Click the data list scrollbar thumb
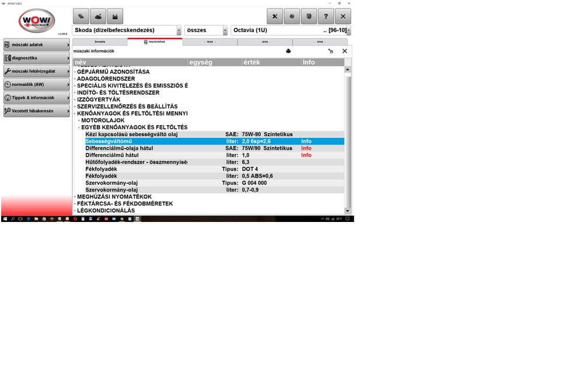This screenshot has width=588, height=368. 348,75
